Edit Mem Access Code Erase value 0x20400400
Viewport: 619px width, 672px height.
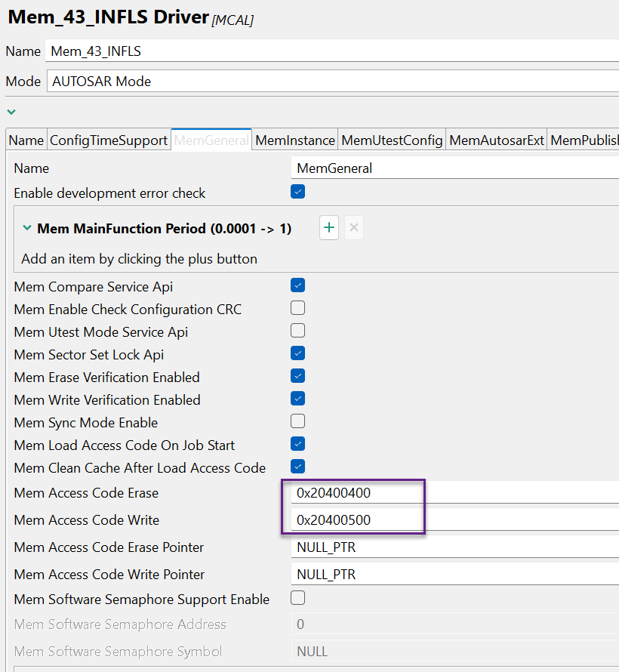[x=455, y=493]
